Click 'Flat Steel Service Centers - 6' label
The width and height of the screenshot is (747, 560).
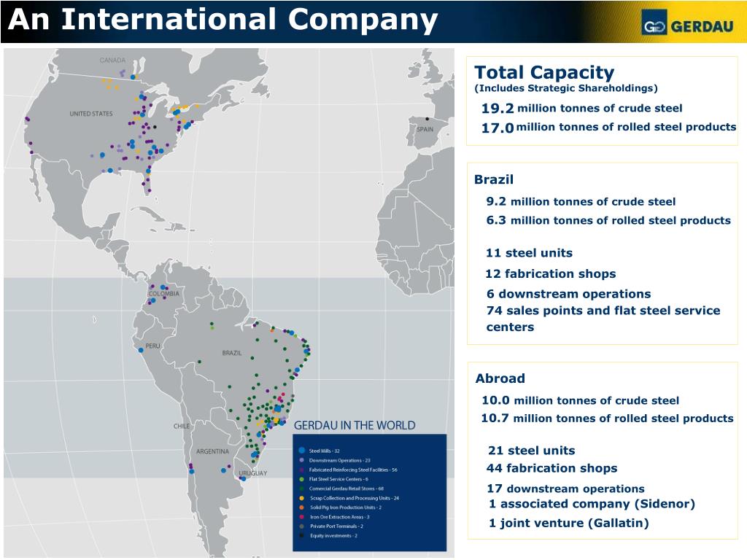(338, 479)
